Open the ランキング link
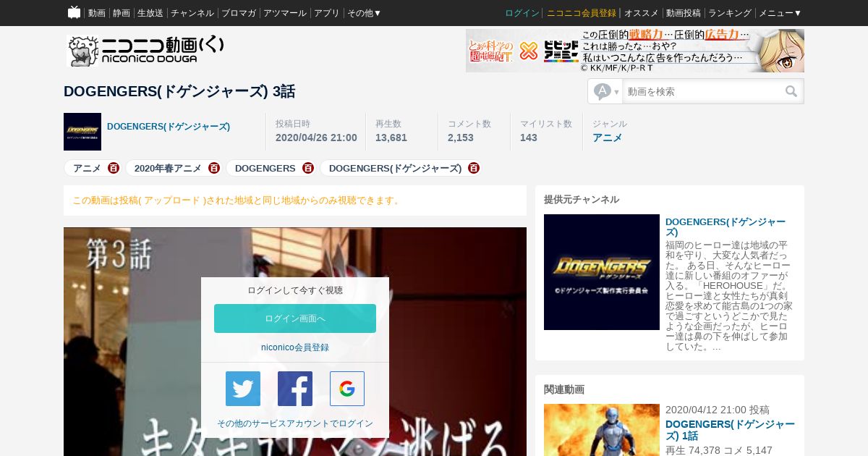The image size is (868, 456). [x=730, y=13]
